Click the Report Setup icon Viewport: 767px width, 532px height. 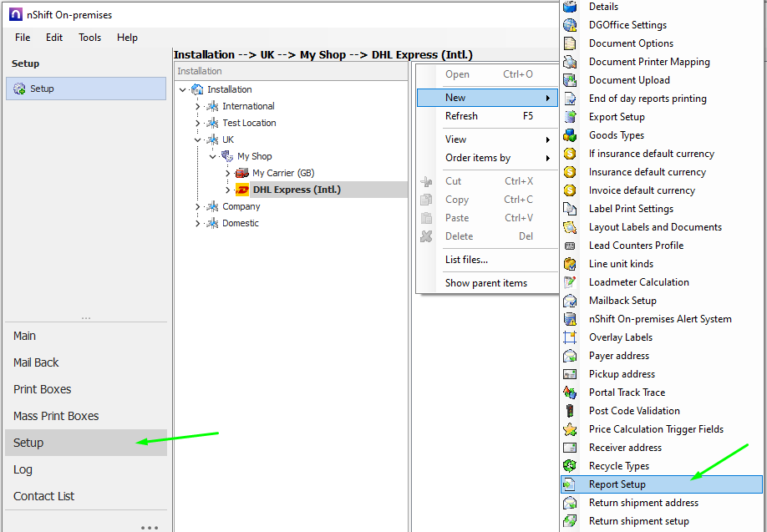(x=570, y=484)
